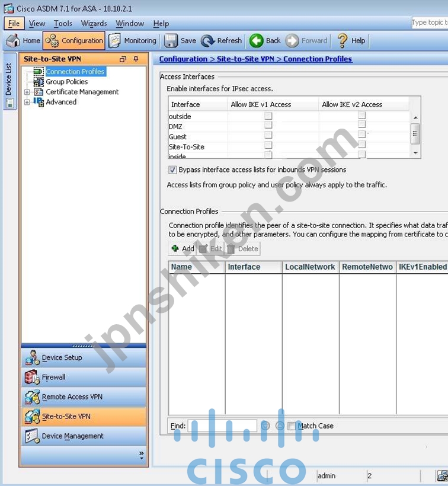Open the File menu

pos(14,24)
